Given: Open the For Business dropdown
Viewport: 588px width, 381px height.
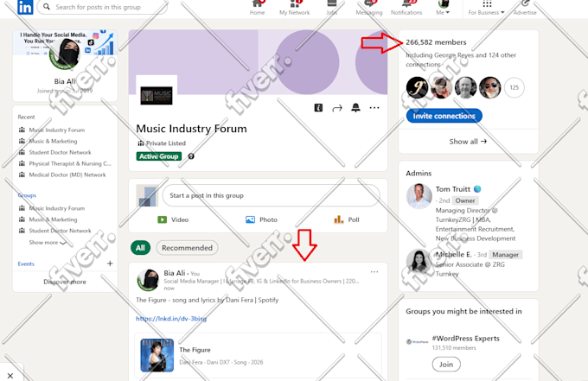Looking at the screenshot, I should 486,9.
